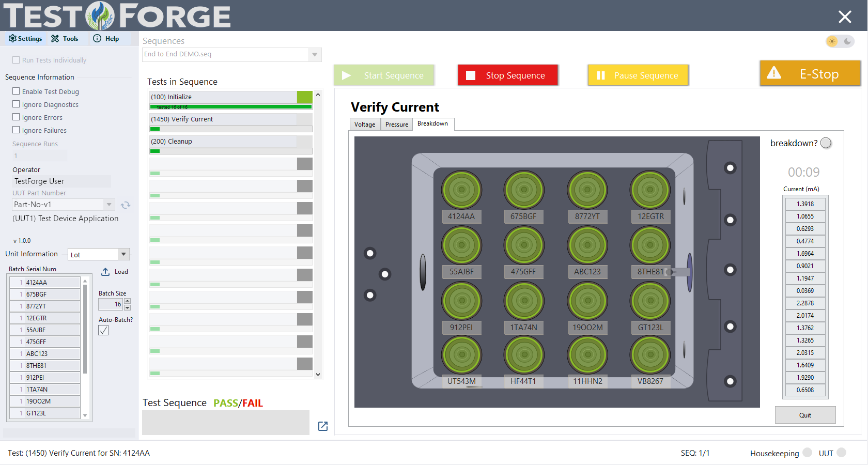
Task: Click the Tools wrench icon
Action: (53, 38)
